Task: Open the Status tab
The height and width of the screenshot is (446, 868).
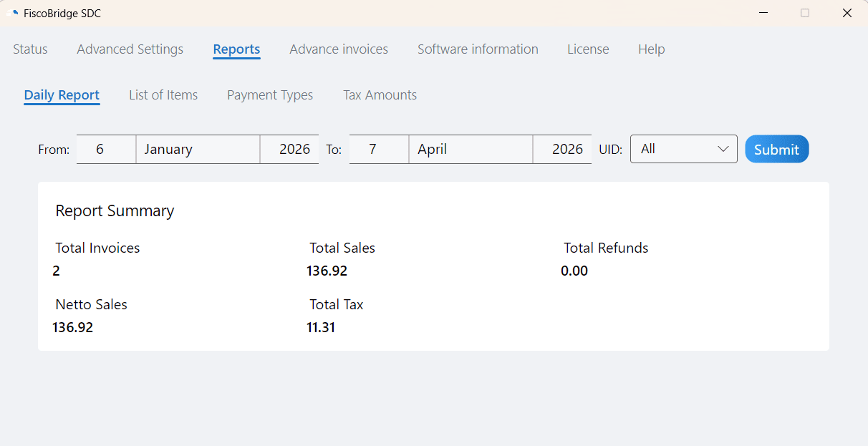Action: [x=30, y=49]
